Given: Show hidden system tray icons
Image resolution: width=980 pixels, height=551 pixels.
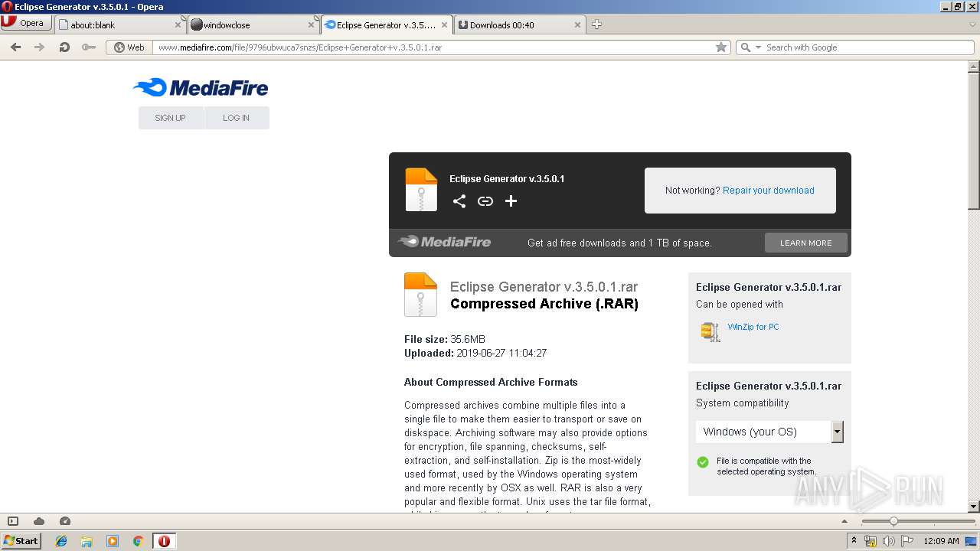Looking at the screenshot, I should click(x=854, y=540).
